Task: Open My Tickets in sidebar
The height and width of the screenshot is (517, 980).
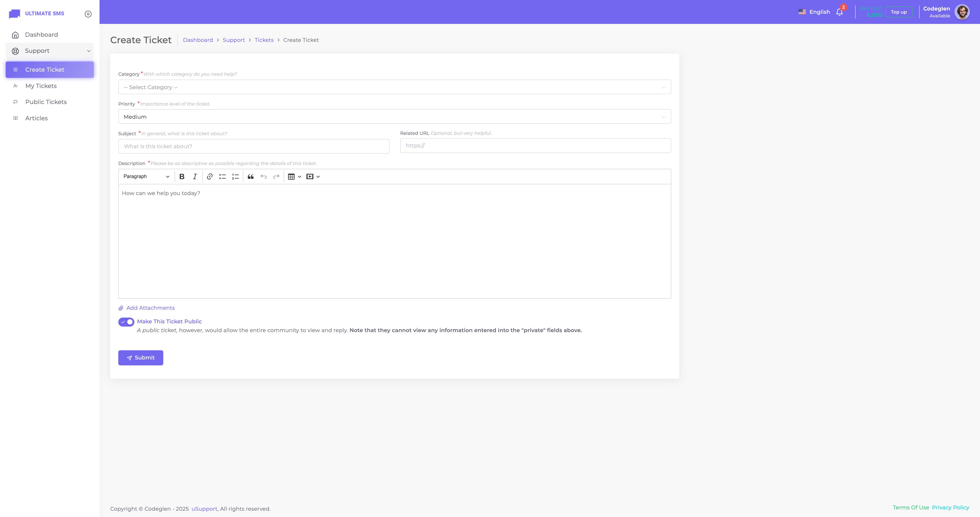Action: click(41, 86)
